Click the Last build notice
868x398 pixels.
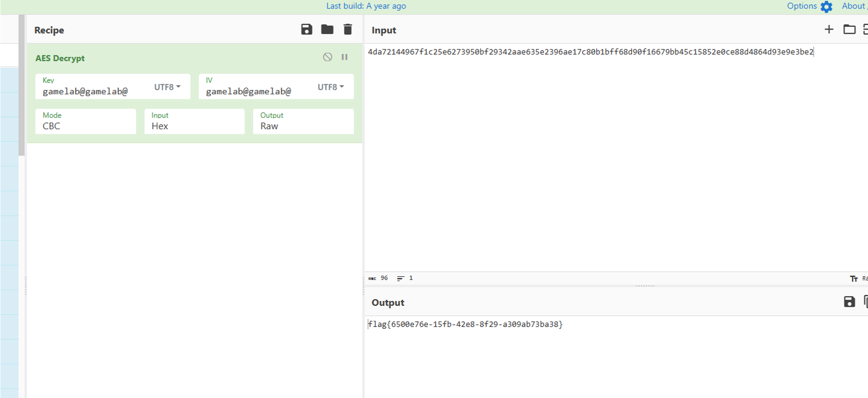point(366,6)
